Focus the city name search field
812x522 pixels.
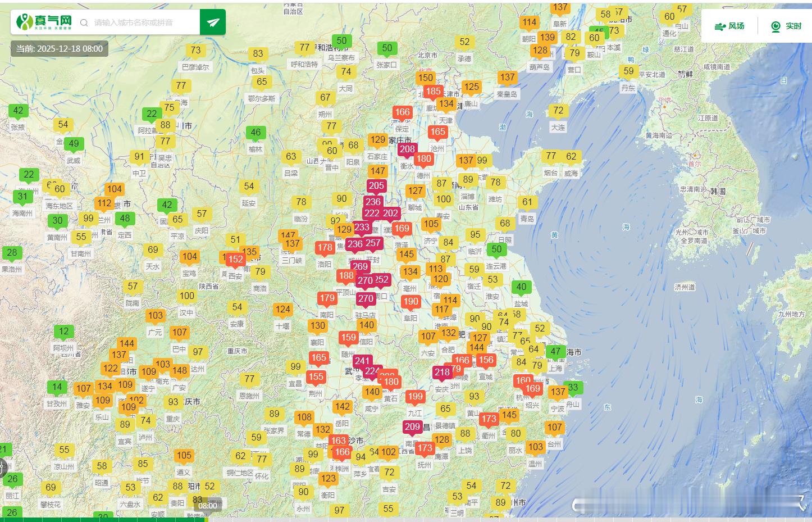pos(145,22)
